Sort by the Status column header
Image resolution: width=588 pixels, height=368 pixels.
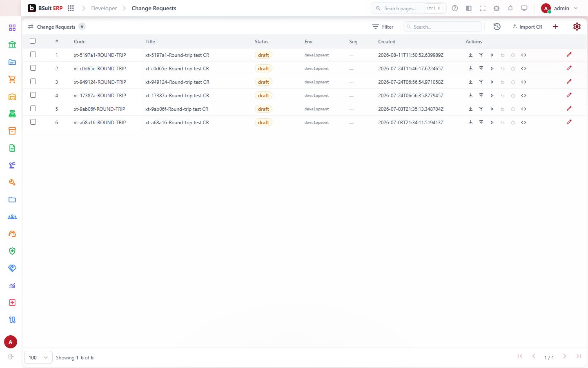pyautogui.click(x=262, y=42)
